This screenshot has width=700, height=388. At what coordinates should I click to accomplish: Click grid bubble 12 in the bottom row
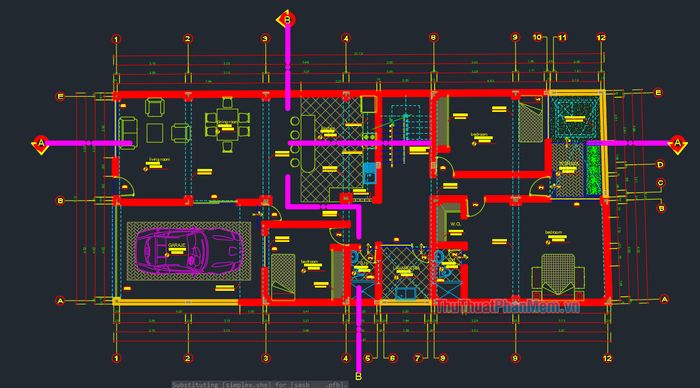(607, 358)
